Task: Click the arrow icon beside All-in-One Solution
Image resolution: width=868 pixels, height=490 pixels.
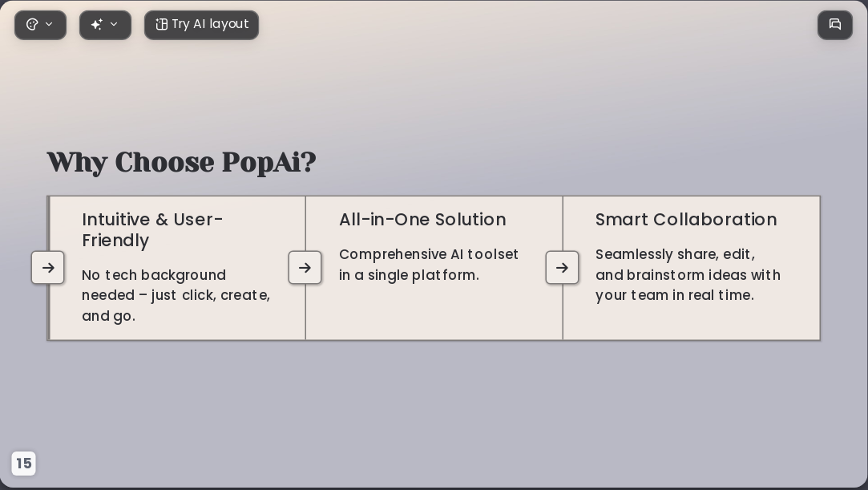Action: click(x=305, y=267)
